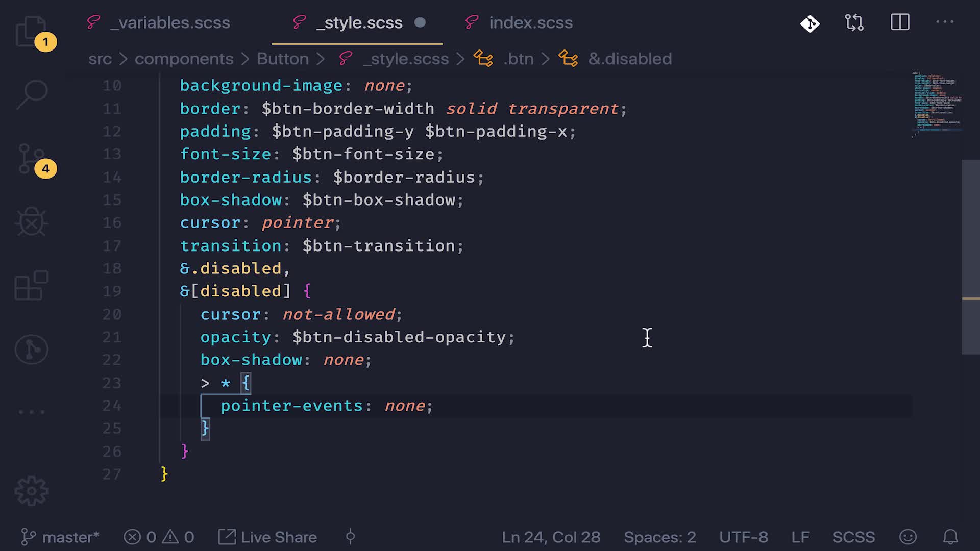Image resolution: width=980 pixels, height=551 pixels.
Task: Click the Manage gear icon
Action: tap(32, 491)
